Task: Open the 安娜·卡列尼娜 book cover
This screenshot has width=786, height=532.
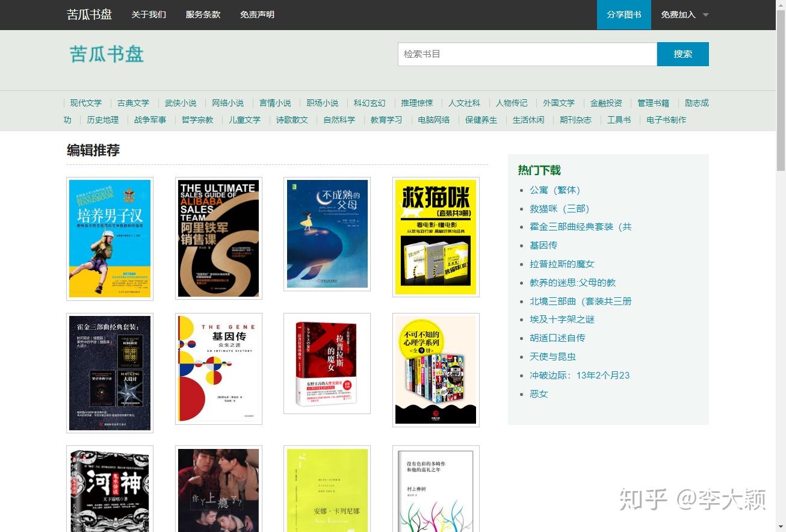Action: [327, 489]
